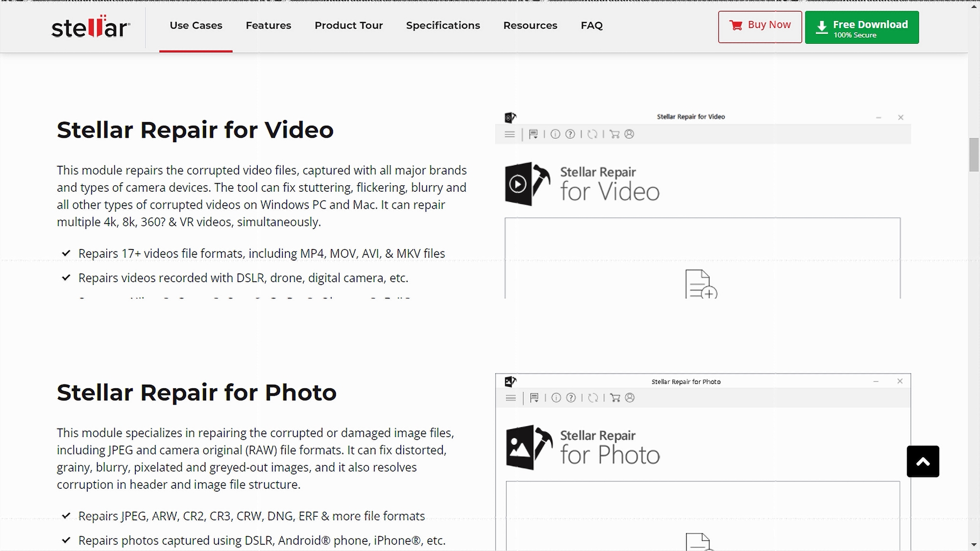Screen dimensions: 980x551
Task: Click the help icon in Repair for Video window
Action: click(570, 134)
